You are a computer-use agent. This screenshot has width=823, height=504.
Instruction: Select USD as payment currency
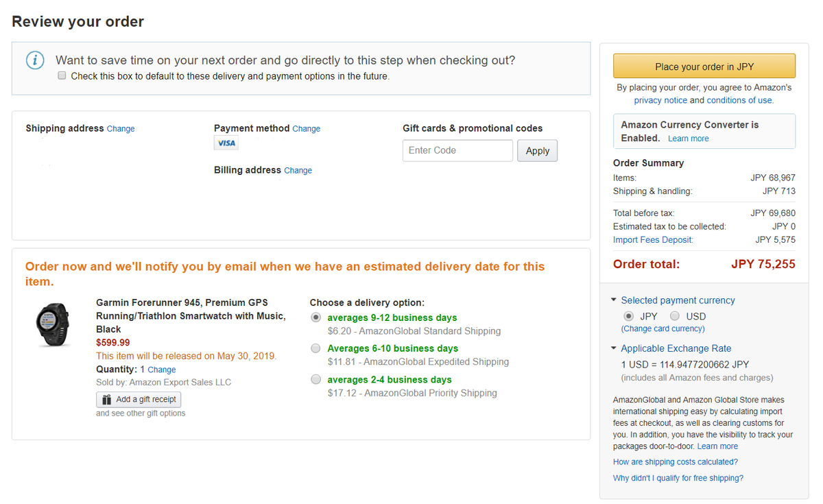(x=675, y=316)
